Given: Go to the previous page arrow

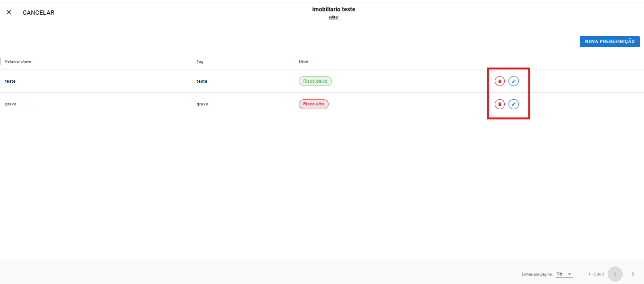Looking at the screenshot, I should tap(615, 274).
